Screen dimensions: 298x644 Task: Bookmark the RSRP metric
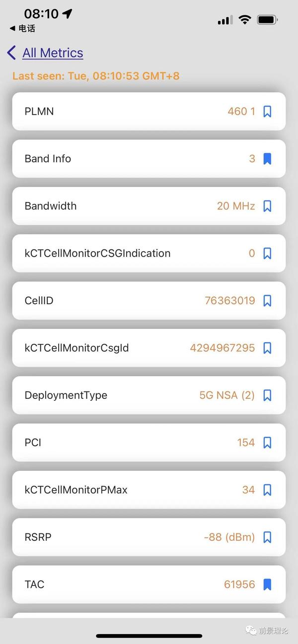point(267,537)
